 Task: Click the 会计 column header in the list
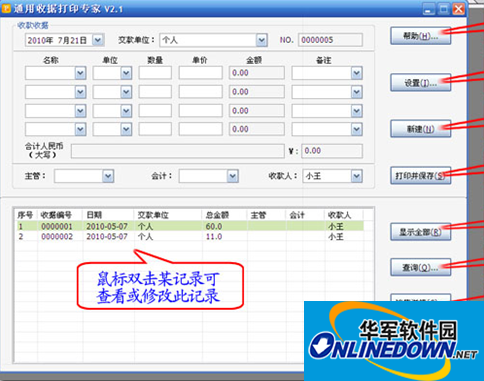click(x=305, y=215)
